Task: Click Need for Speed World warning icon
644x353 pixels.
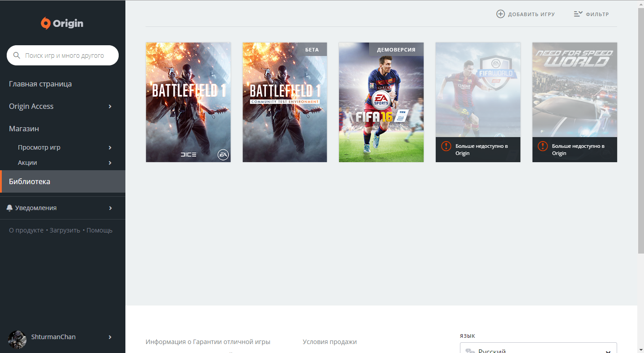Action: pos(542,146)
